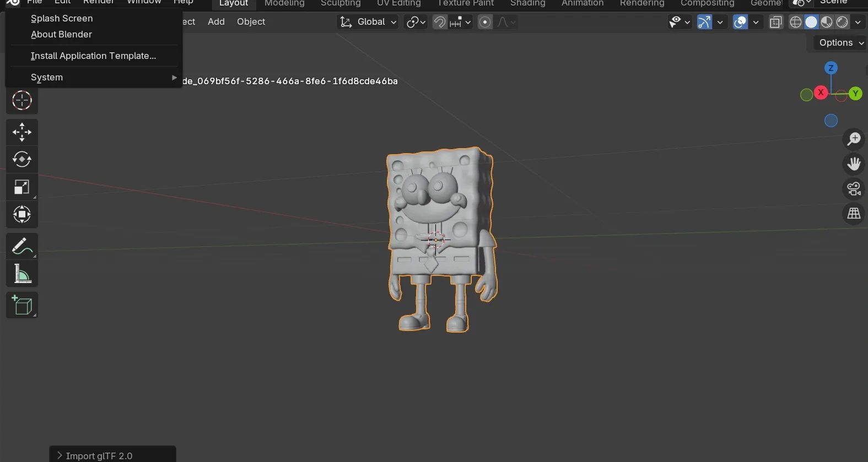The image size is (868, 462).
Task: Click the green Y axis gizmo ball
Action: pos(855,93)
